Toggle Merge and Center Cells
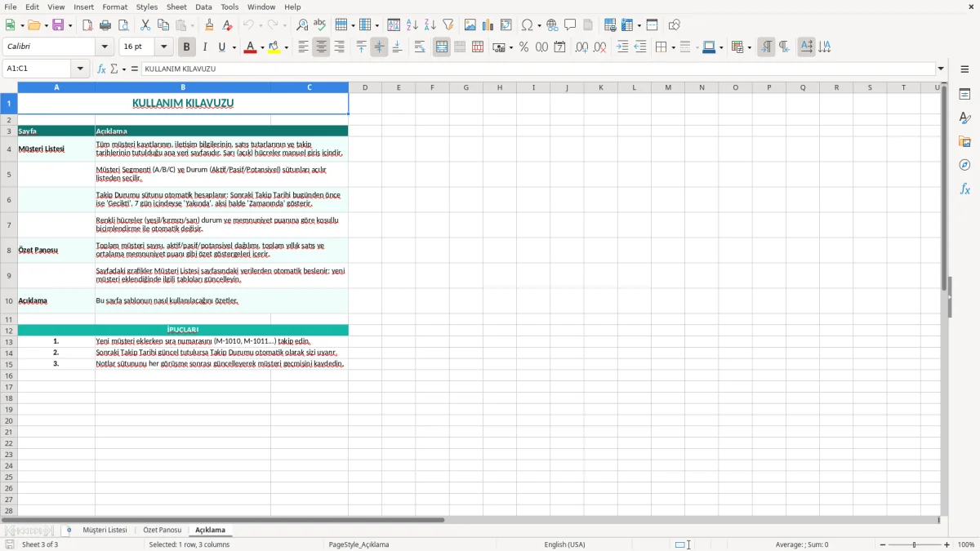Screen dimensions: 980x551 pos(442,47)
